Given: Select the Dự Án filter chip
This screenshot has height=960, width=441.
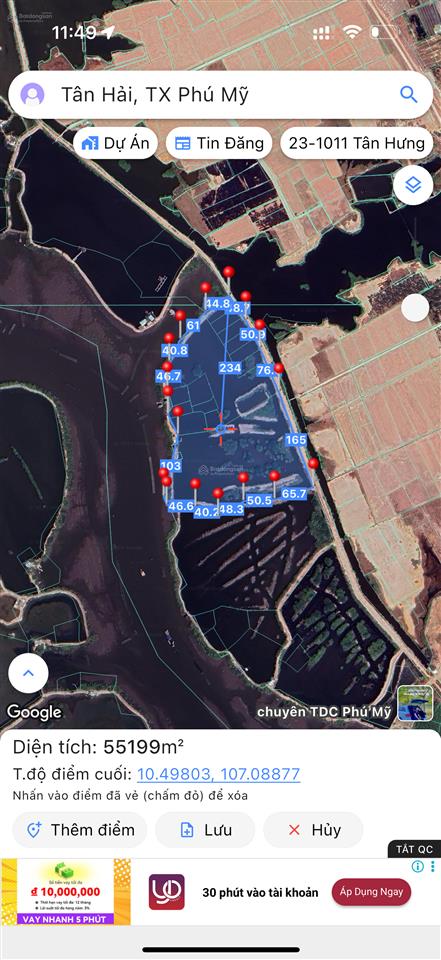Looking at the screenshot, I should pyautogui.click(x=115, y=144).
